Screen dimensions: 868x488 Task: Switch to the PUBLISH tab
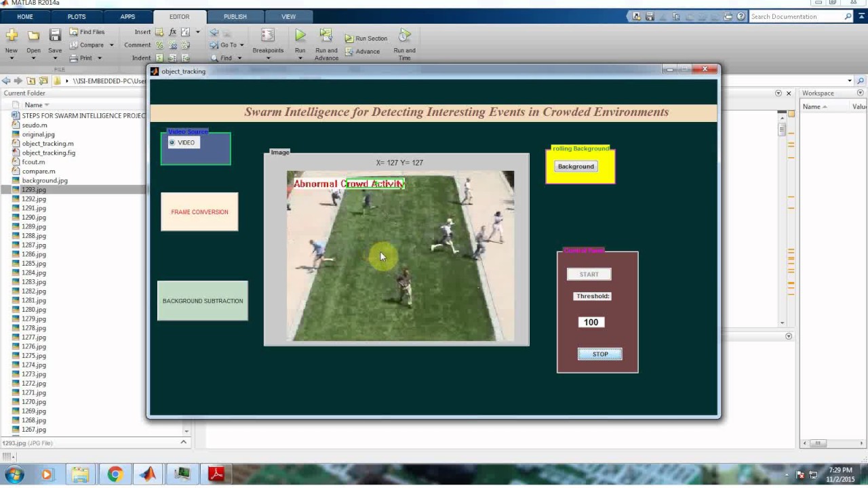click(x=235, y=16)
